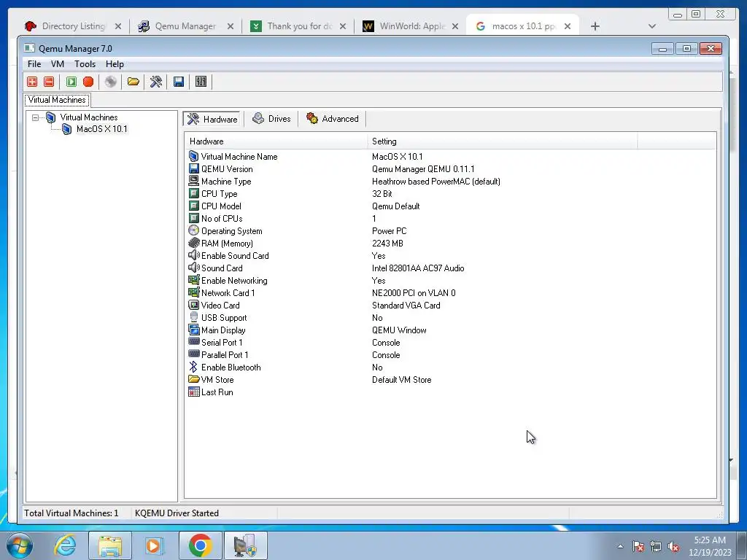Viewport: 747px width, 560px height.
Task: Click 'KQEMU Driver Started' status text
Action: coord(177,513)
